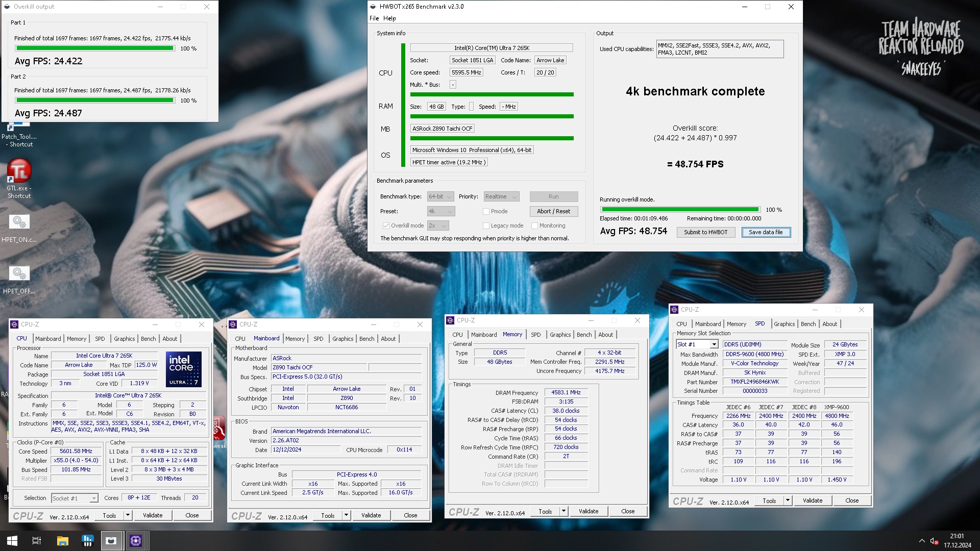
Task: Enable Pmode checkbox
Action: [x=486, y=211]
